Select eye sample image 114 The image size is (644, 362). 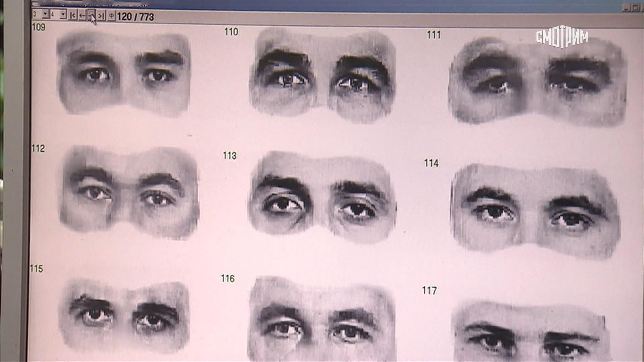click(536, 211)
